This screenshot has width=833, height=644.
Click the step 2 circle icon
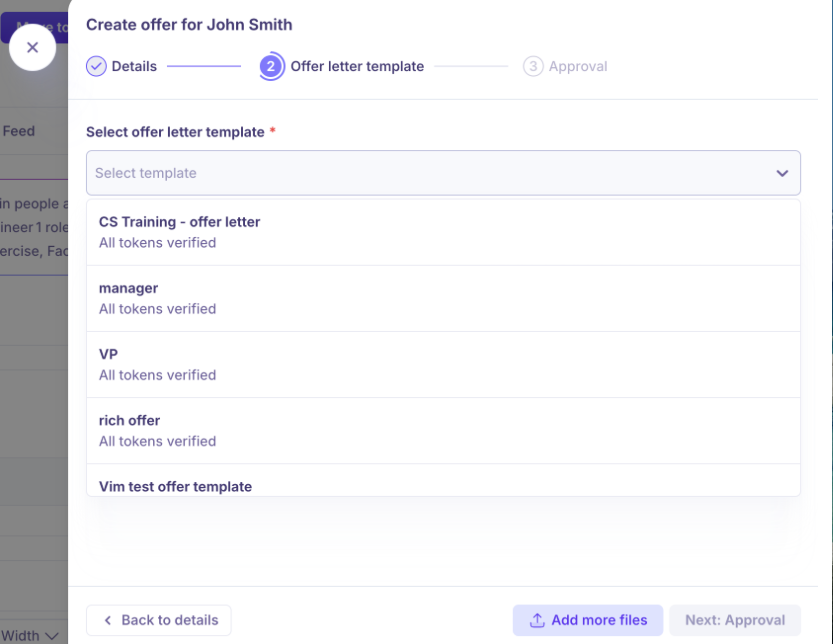click(x=270, y=66)
